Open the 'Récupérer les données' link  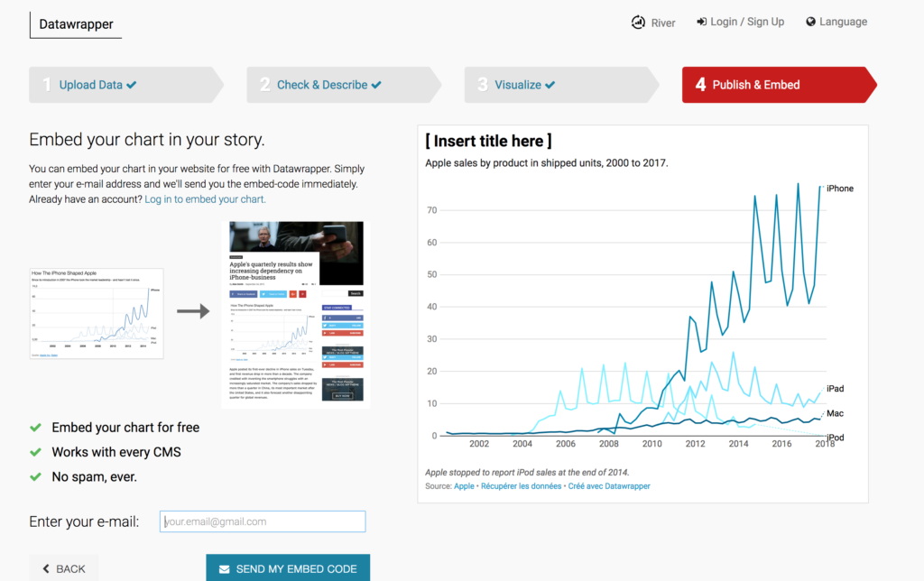520,487
